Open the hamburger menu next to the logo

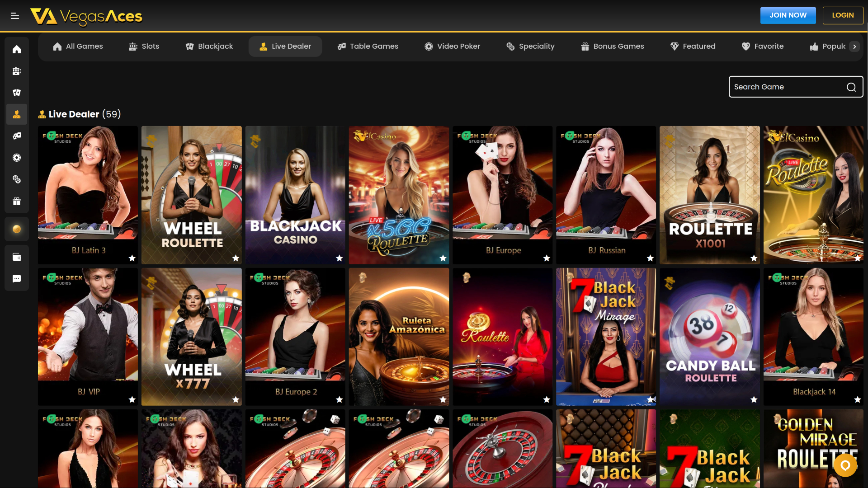pyautogui.click(x=14, y=15)
